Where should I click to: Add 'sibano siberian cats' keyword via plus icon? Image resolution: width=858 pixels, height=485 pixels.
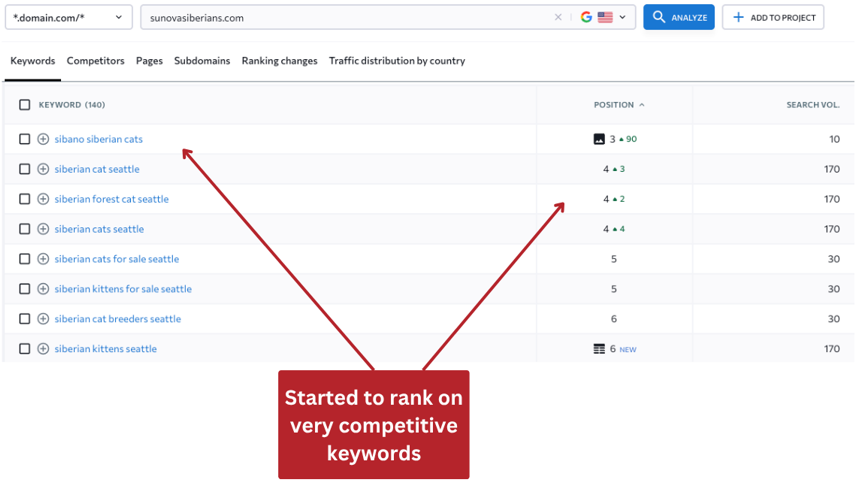click(43, 139)
